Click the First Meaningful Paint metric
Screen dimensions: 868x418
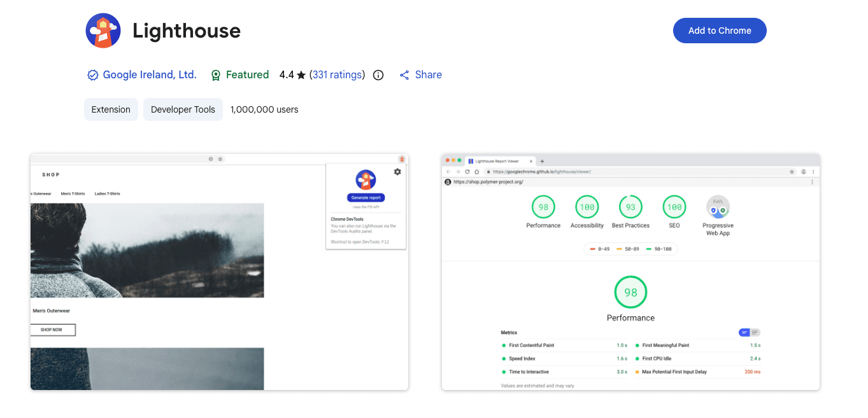(x=698, y=345)
